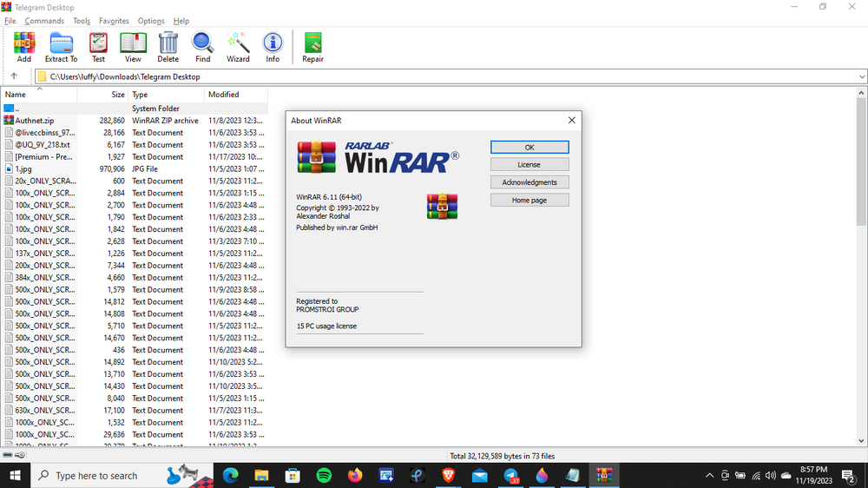The image size is (868, 488).
Task: Click the Delete trash can icon
Action: tap(168, 47)
